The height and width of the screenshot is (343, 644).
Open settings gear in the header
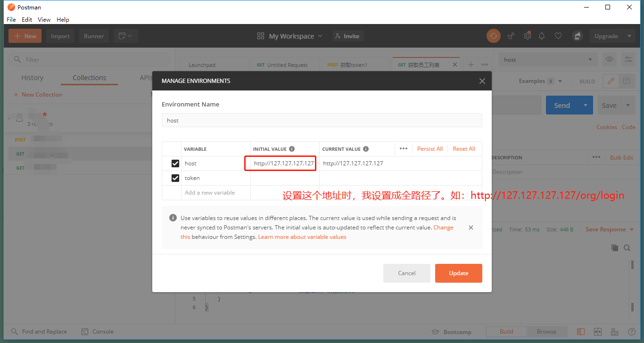coord(527,36)
